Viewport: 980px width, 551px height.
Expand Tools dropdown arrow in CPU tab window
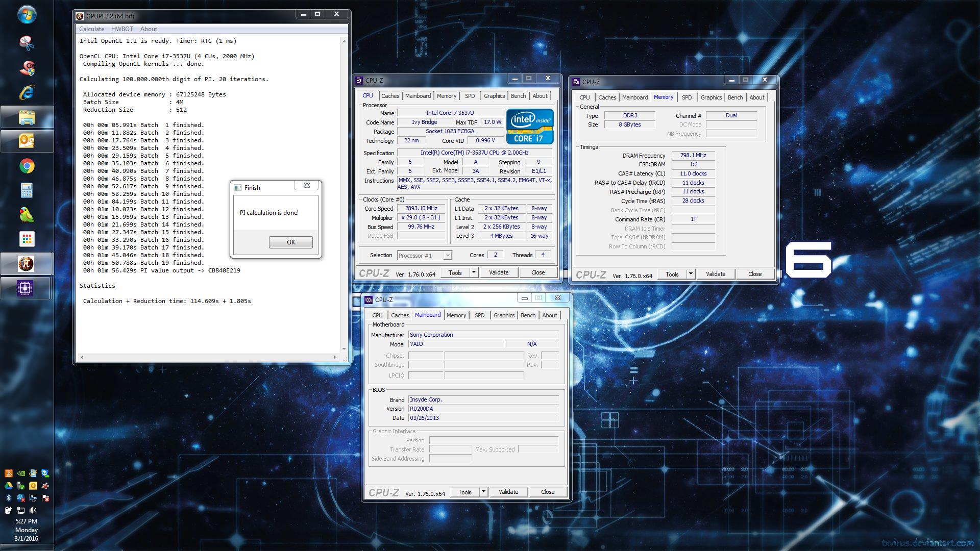(x=474, y=272)
